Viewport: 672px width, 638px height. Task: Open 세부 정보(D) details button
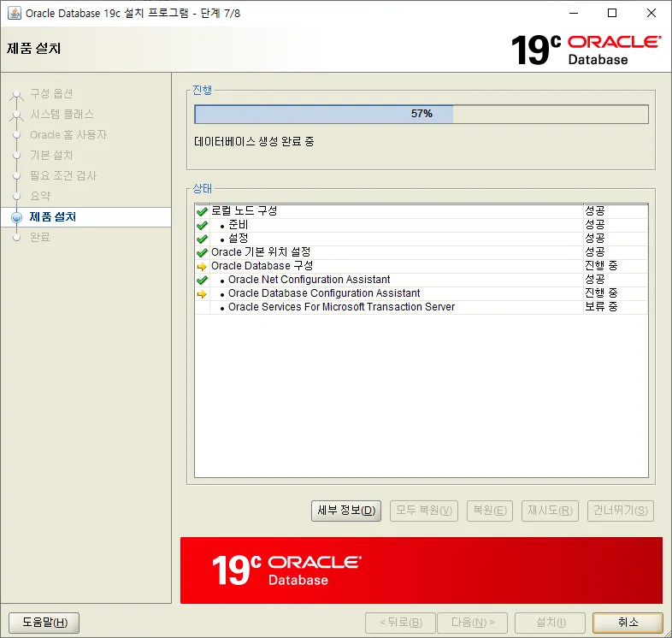point(346,511)
